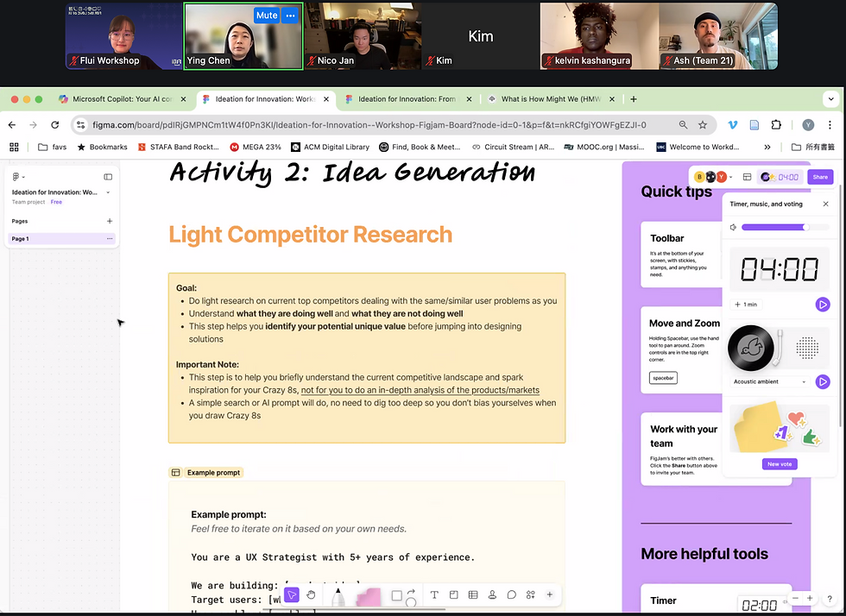Open the Chrome tab search dropdown
This screenshot has height=616, width=846.
(830, 98)
